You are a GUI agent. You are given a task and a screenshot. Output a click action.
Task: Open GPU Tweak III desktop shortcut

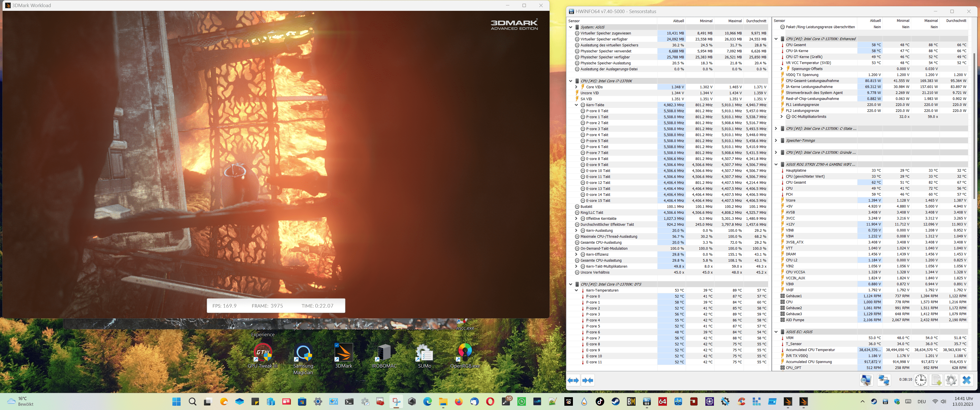tap(263, 356)
